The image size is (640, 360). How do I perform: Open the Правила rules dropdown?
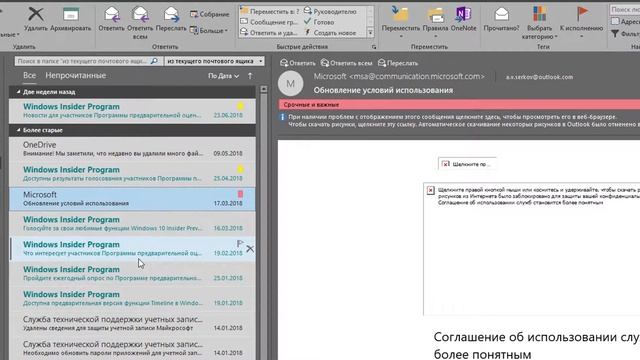coord(435,22)
